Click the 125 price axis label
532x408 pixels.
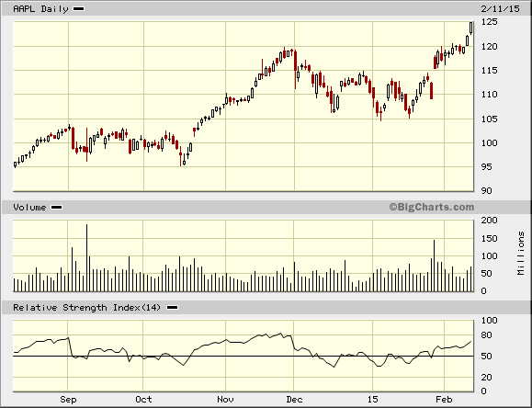pyautogui.click(x=489, y=22)
